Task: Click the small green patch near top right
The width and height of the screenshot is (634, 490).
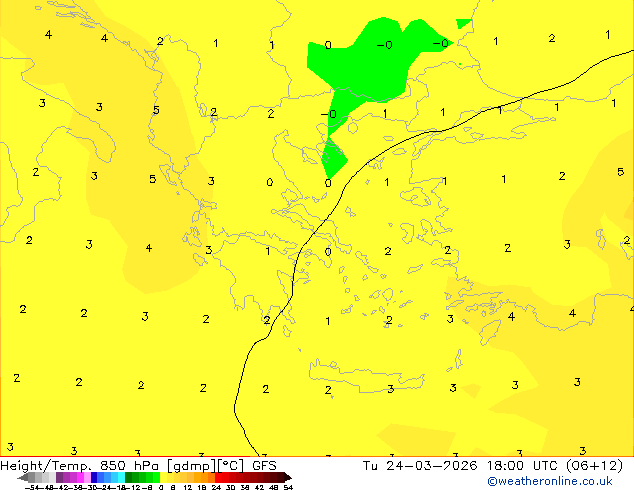Action: pyautogui.click(x=463, y=23)
